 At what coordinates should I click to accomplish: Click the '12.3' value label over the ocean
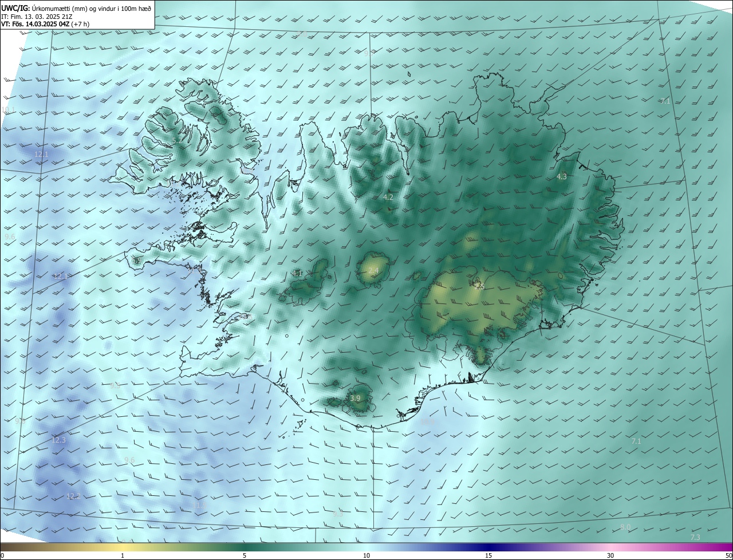click(x=59, y=440)
